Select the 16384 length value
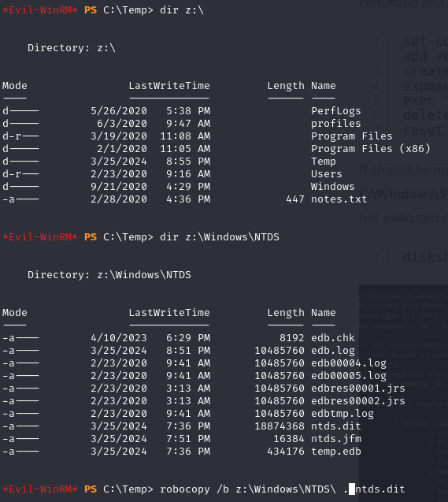 point(288,439)
